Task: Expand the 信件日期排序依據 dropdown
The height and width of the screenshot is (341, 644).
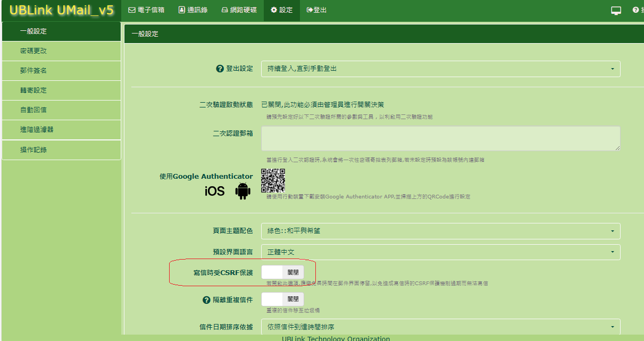Action: click(x=440, y=327)
